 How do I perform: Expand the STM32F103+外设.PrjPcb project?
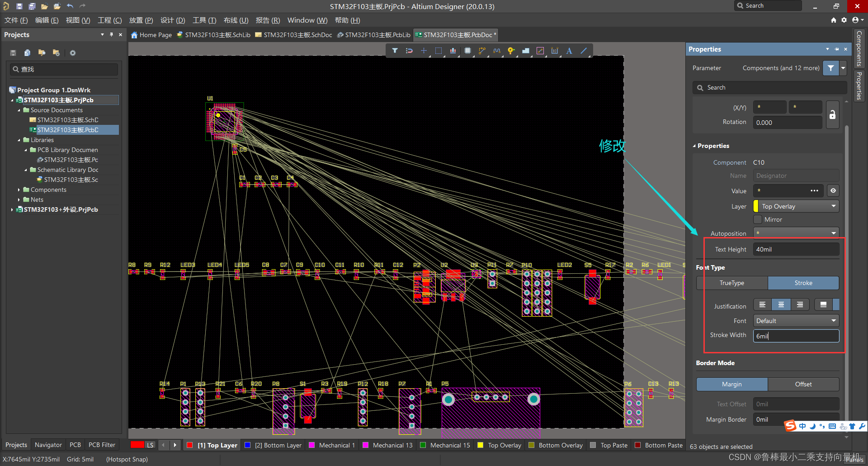pyautogui.click(x=12, y=210)
